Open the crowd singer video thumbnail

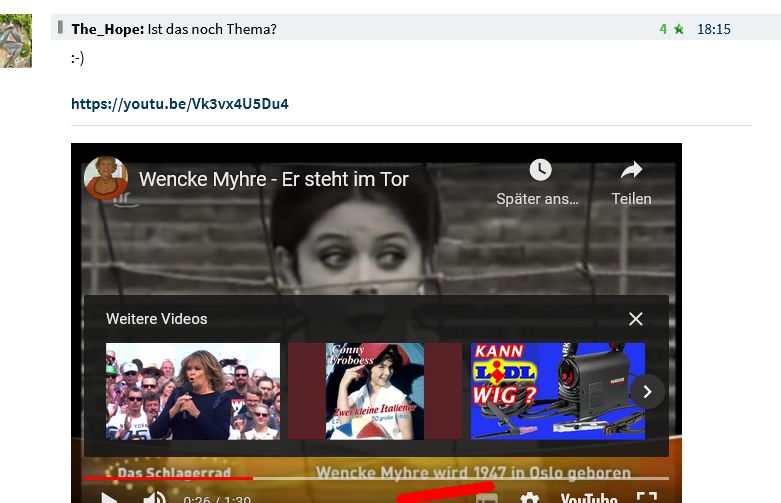point(193,391)
